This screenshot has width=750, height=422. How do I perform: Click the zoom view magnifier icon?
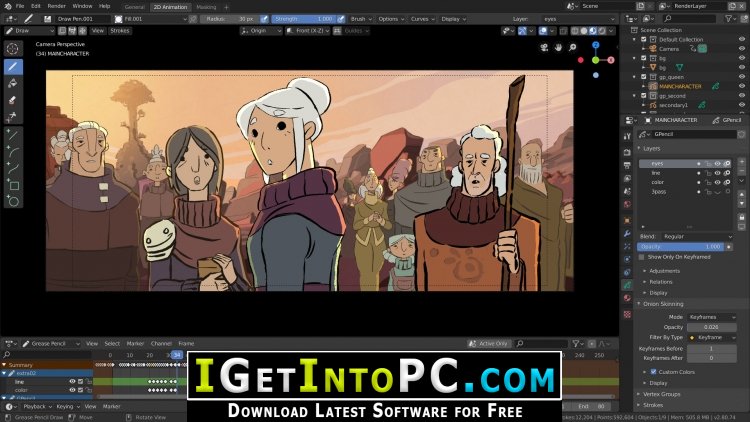573,47
